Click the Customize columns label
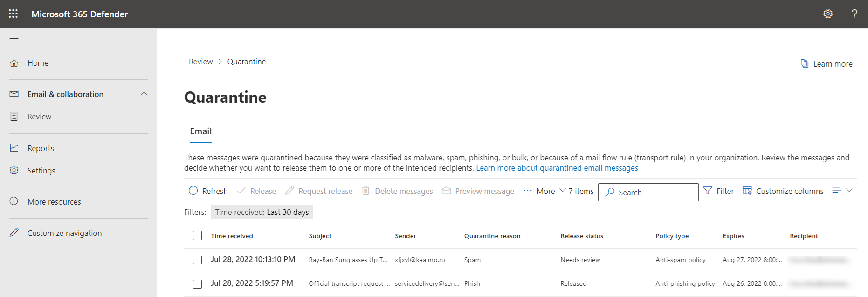The height and width of the screenshot is (297, 868). click(790, 191)
